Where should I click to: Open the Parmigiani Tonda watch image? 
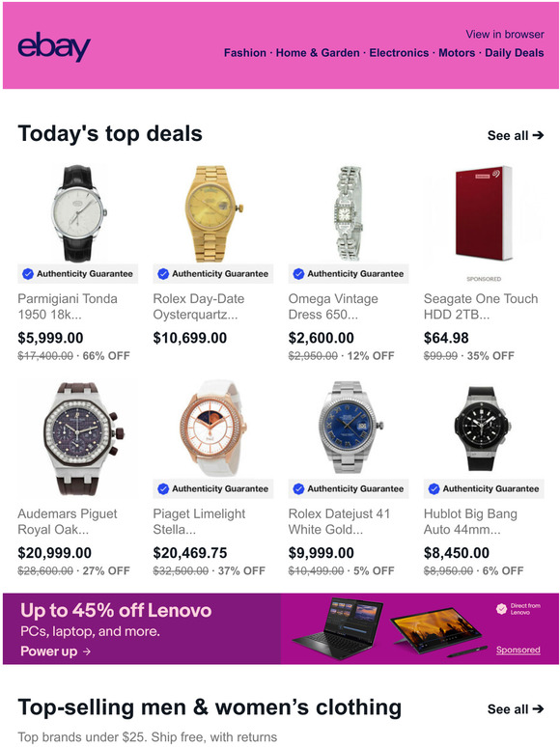click(77, 213)
